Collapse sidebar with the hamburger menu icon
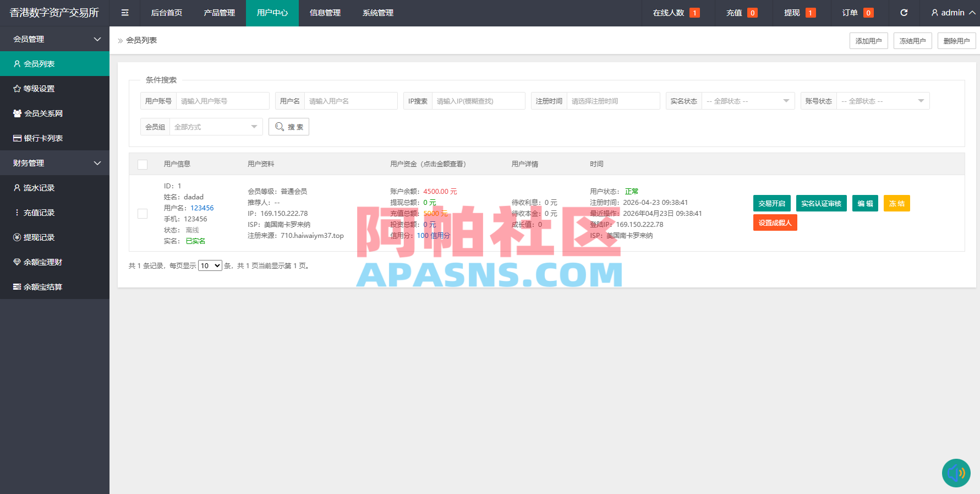The image size is (980, 494). click(125, 13)
